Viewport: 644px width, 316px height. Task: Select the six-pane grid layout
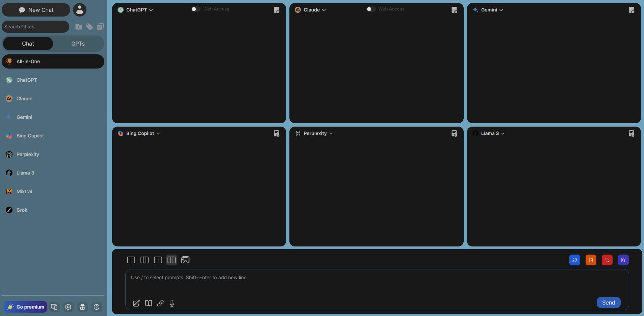172,260
